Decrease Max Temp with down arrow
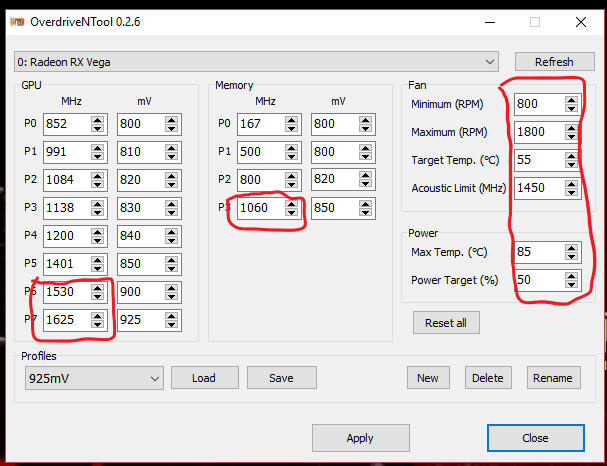 [x=571, y=257]
